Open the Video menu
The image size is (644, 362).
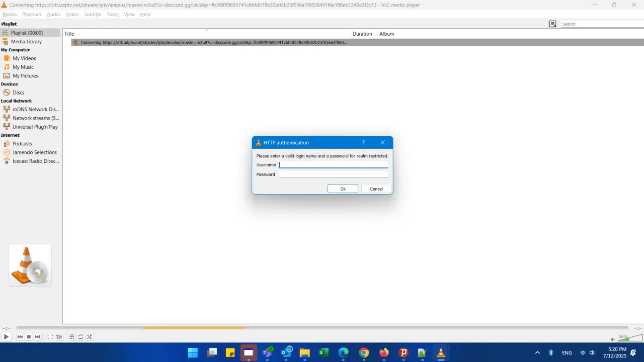[x=72, y=14]
